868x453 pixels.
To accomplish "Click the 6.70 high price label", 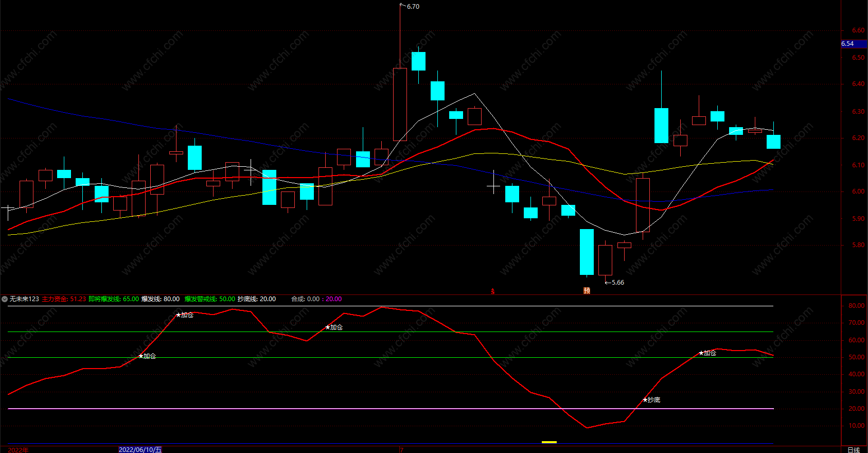I will pos(413,7).
